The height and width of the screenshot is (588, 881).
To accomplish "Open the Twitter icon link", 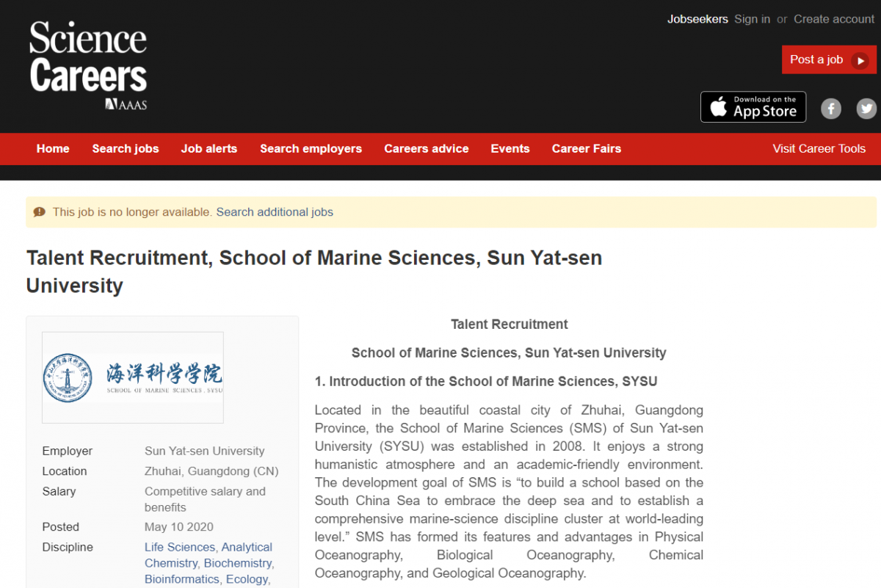I will (866, 109).
